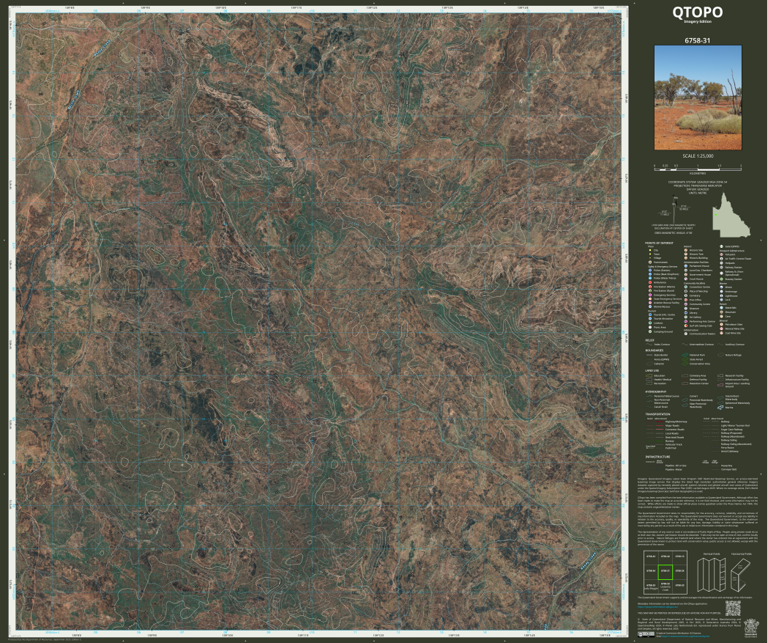Click the Ambulance legend icon
The width and height of the screenshot is (768, 643).
650,283
